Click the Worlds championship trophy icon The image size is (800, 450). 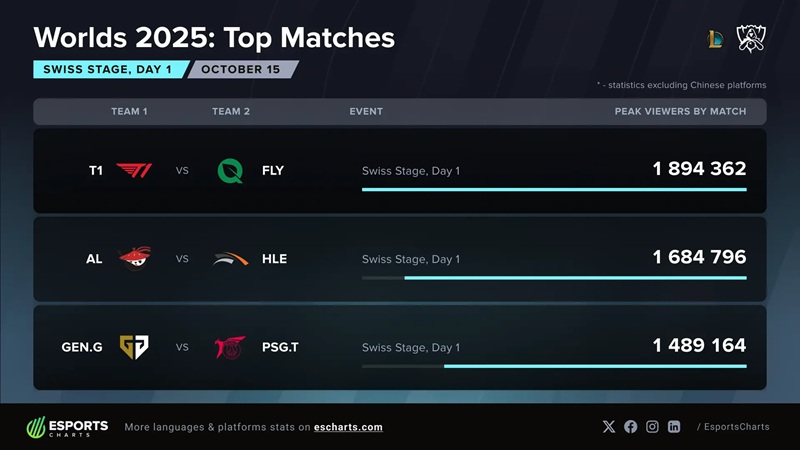[751, 38]
